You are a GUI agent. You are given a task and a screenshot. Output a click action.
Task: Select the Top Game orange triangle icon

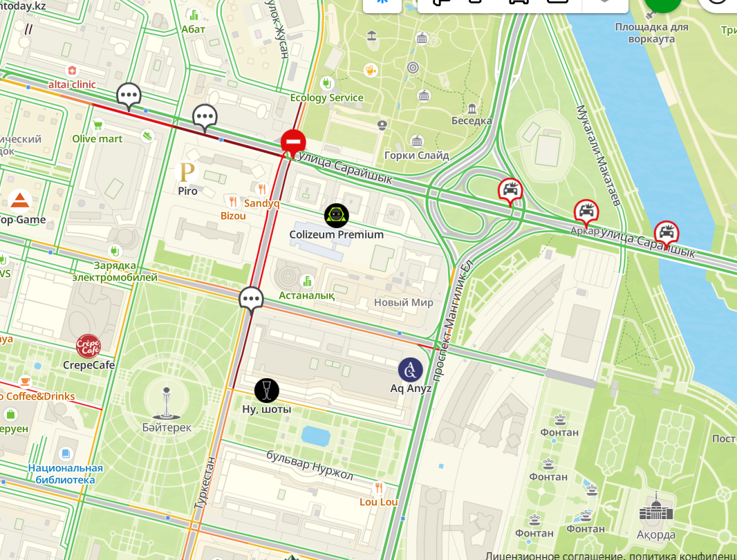pos(20,200)
